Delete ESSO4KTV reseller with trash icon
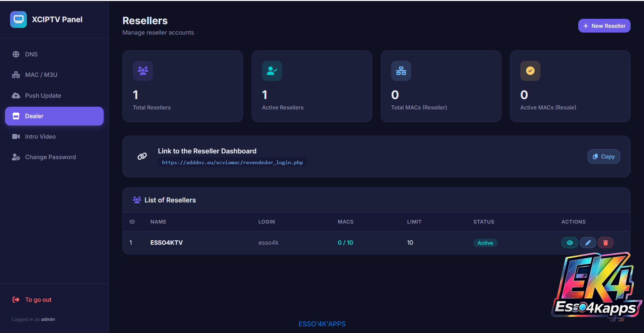Viewport: 644px width, 333px height. click(x=605, y=243)
